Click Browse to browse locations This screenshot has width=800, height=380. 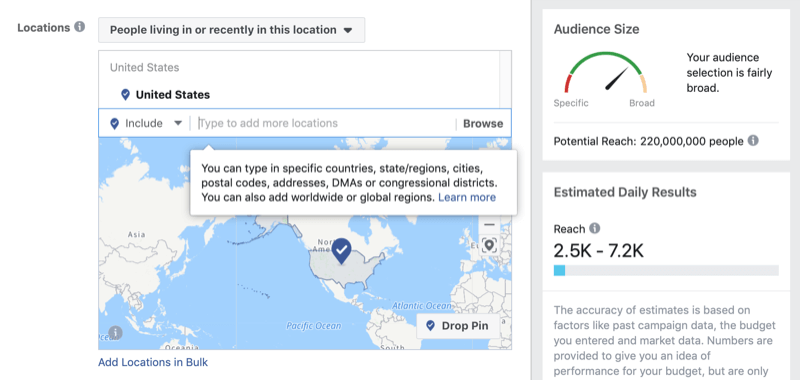coord(483,123)
